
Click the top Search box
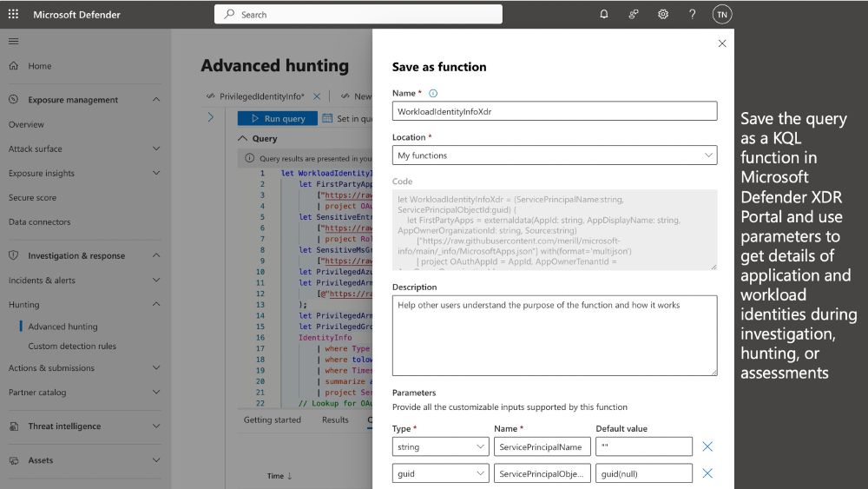pos(358,15)
